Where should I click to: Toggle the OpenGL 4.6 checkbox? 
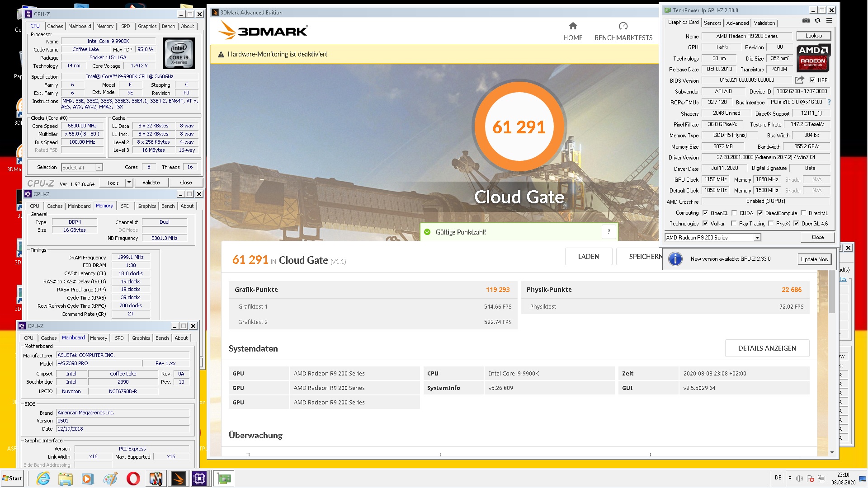coord(796,223)
